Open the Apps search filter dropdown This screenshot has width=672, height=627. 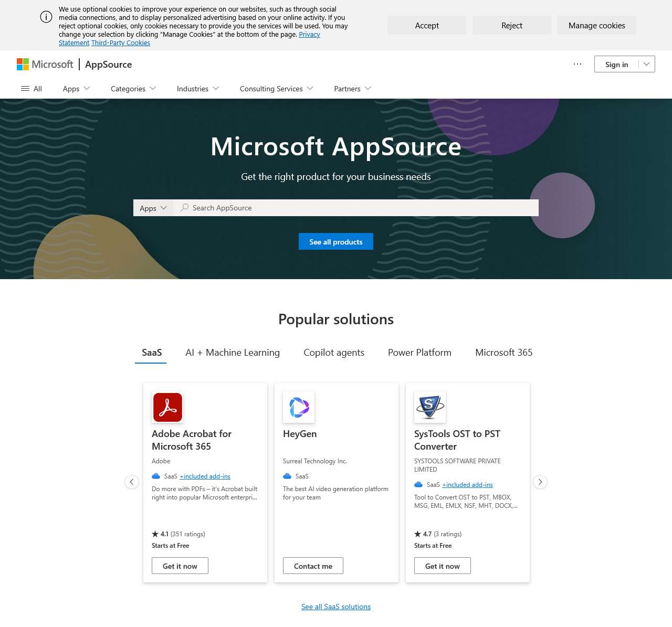[153, 208]
